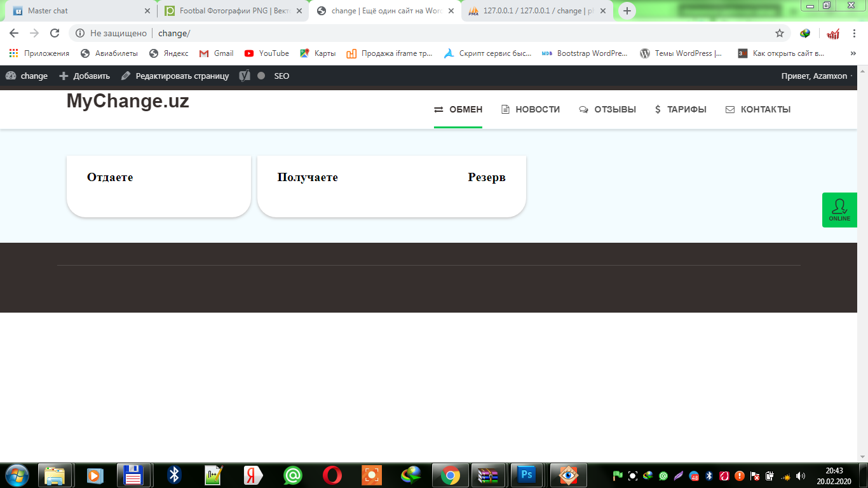The width and height of the screenshot is (868, 488).
Task: Click the Windows Start button
Action: 17,475
